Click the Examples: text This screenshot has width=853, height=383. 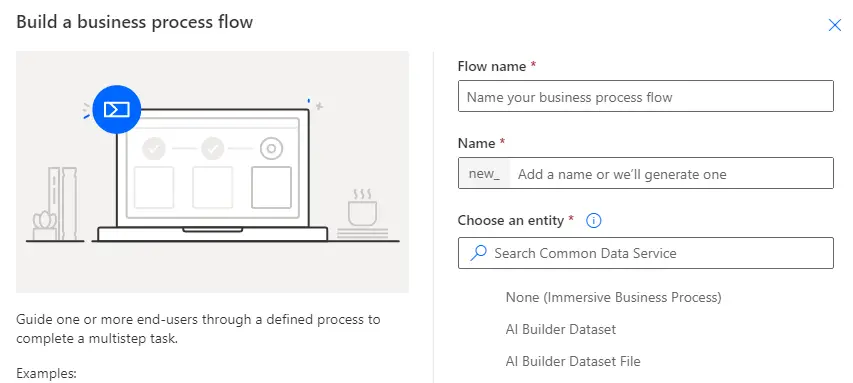click(x=46, y=374)
